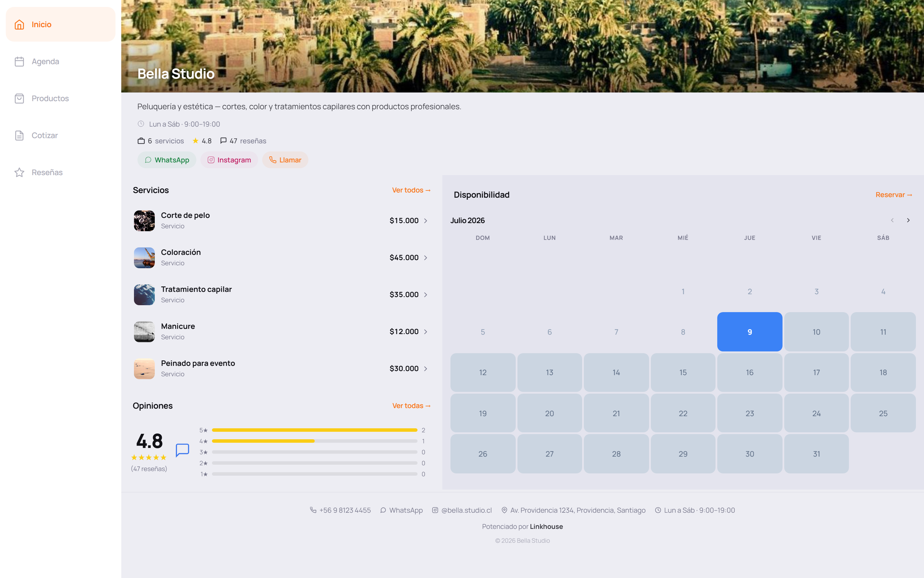Click the 4-star rating bar
The height and width of the screenshot is (578, 924).
point(315,441)
